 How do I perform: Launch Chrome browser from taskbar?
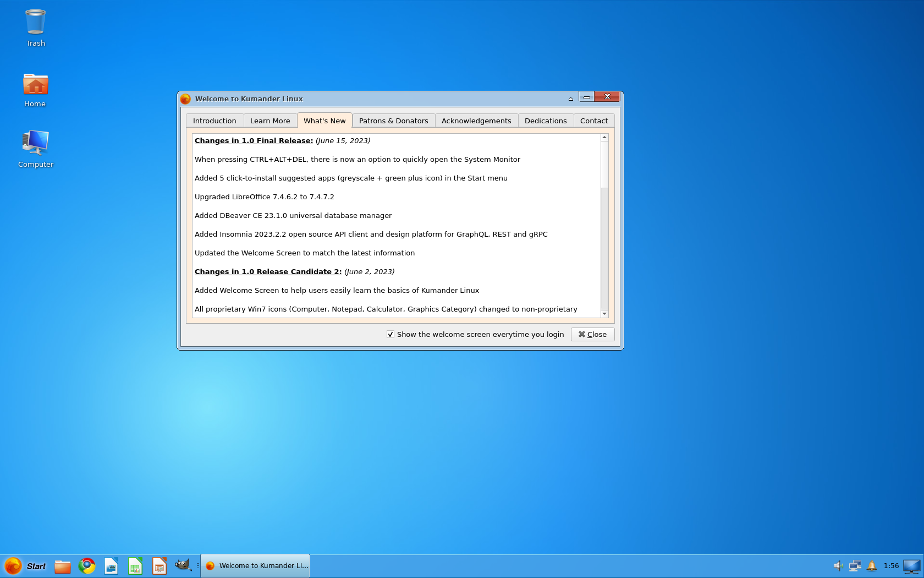[x=87, y=566]
